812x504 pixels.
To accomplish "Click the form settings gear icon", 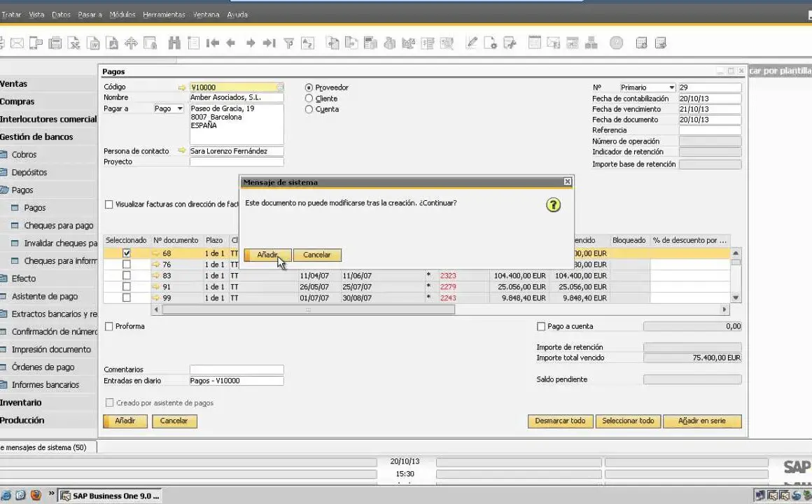I will (491, 43).
